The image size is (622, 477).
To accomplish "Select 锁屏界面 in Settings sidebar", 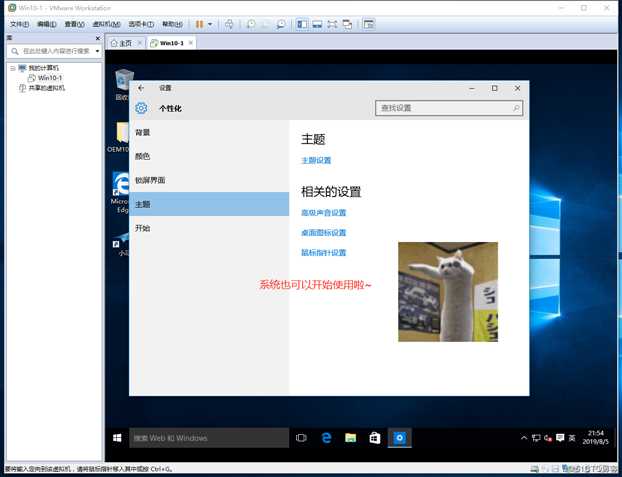I will tap(209, 180).
